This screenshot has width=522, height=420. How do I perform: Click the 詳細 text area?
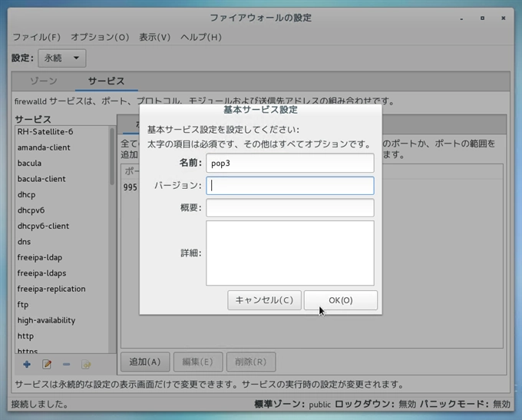click(290, 253)
